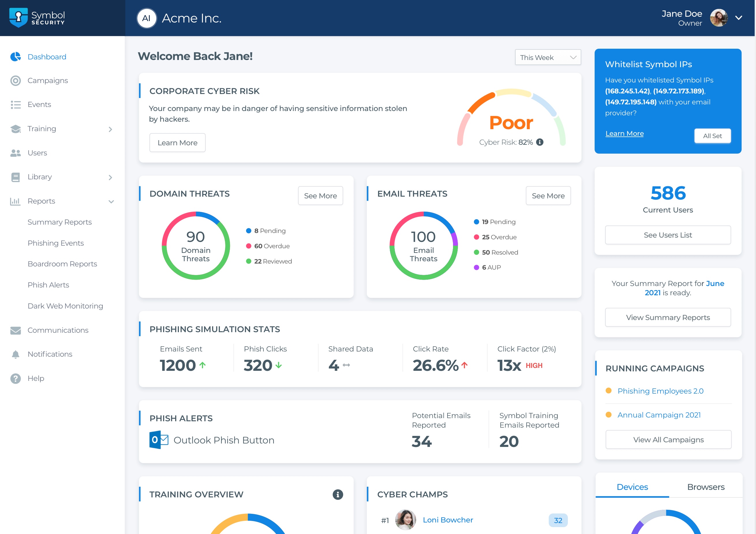
Task: Click Jane Doe's profile photo
Action: pyautogui.click(x=719, y=18)
